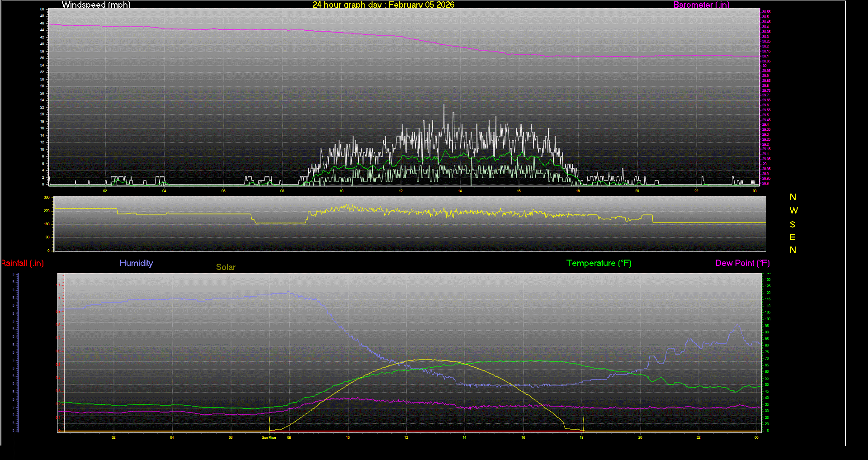Click the S compass direction label
Screen dimensions: 868x460
pos(792,224)
